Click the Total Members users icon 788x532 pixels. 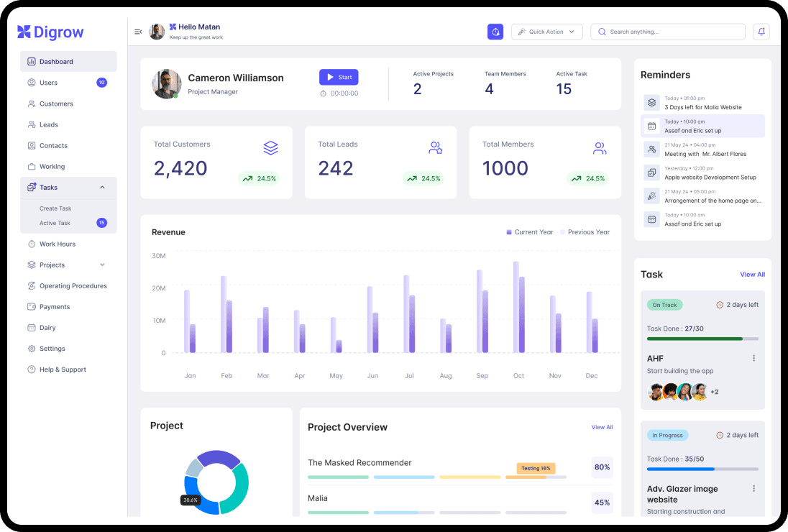click(600, 148)
